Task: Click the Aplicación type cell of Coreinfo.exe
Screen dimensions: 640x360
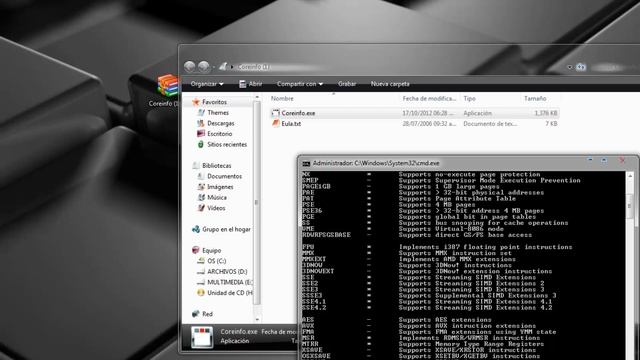Action: [478, 113]
